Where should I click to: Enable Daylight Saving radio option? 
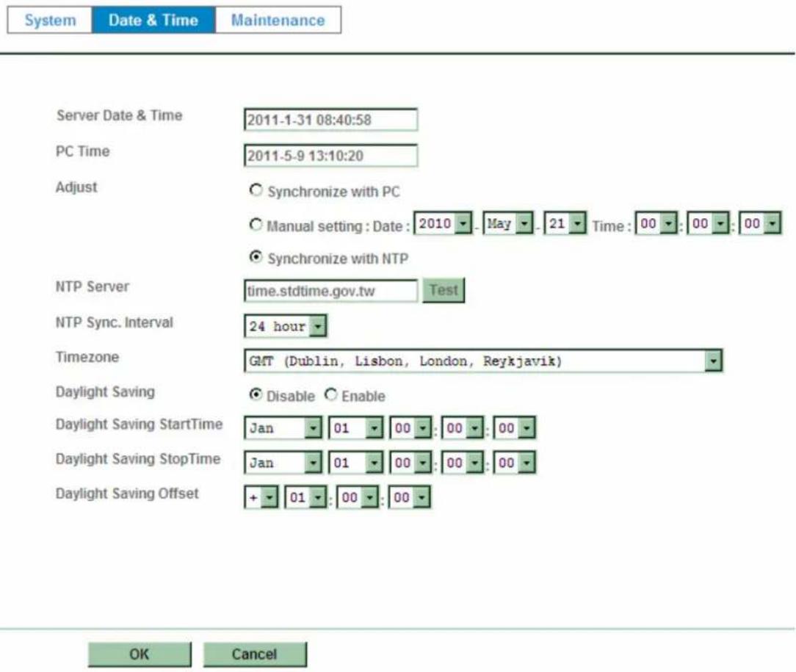point(331,394)
